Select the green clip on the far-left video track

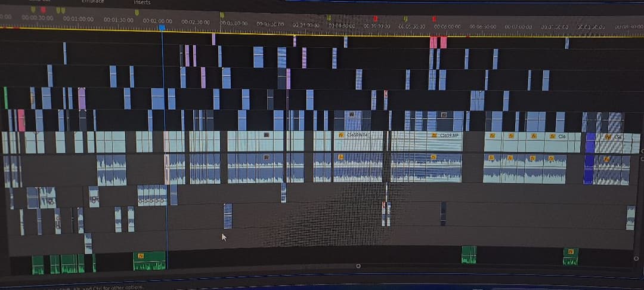(6, 98)
